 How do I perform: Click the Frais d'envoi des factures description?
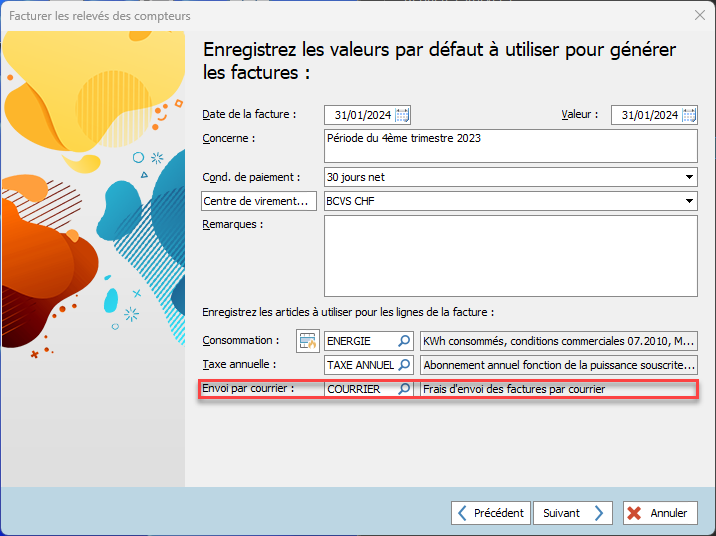tap(558, 389)
